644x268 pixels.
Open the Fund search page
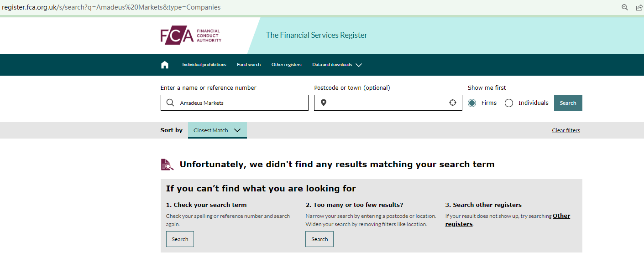[x=249, y=65]
